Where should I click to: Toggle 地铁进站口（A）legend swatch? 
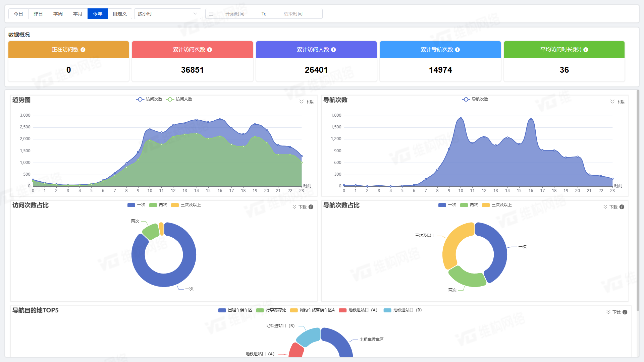click(x=342, y=310)
